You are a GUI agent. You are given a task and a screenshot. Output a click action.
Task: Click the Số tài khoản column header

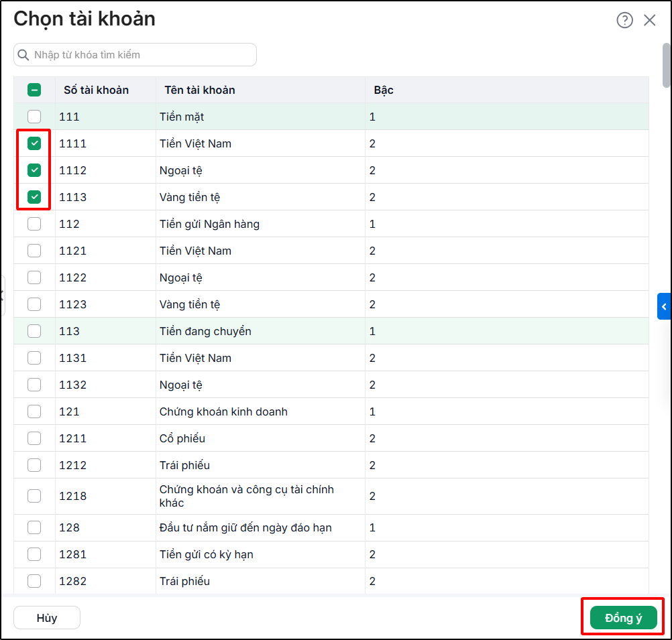[97, 90]
